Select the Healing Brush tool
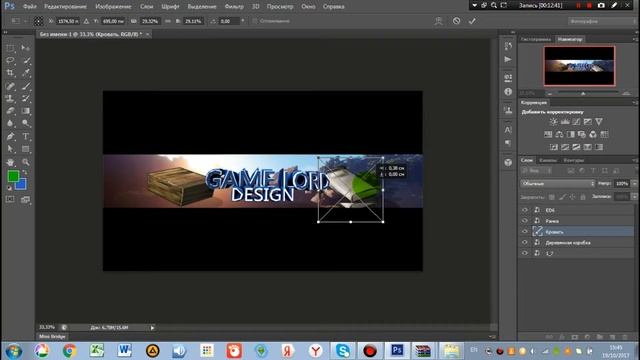The width and height of the screenshot is (640, 360). [x=10, y=86]
